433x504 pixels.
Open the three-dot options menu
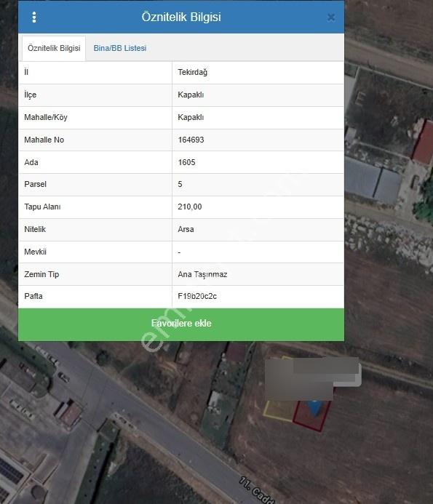(x=34, y=17)
